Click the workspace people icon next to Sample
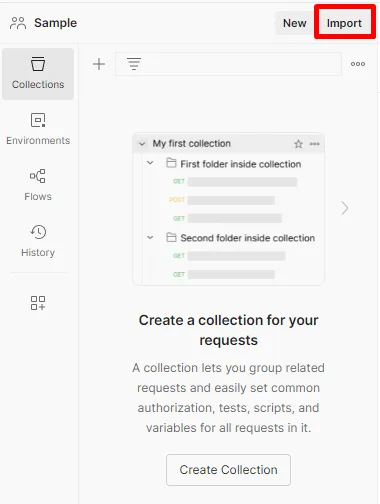Viewport: 380px width, 504px height. click(x=18, y=23)
